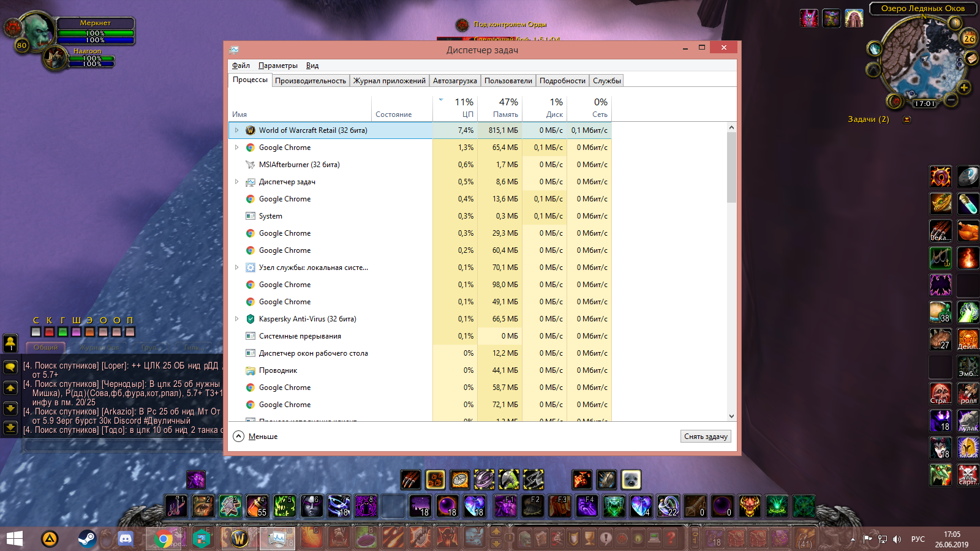Open the Параметры menu
This screenshot has width=980, height=551.
click(277, 66)
